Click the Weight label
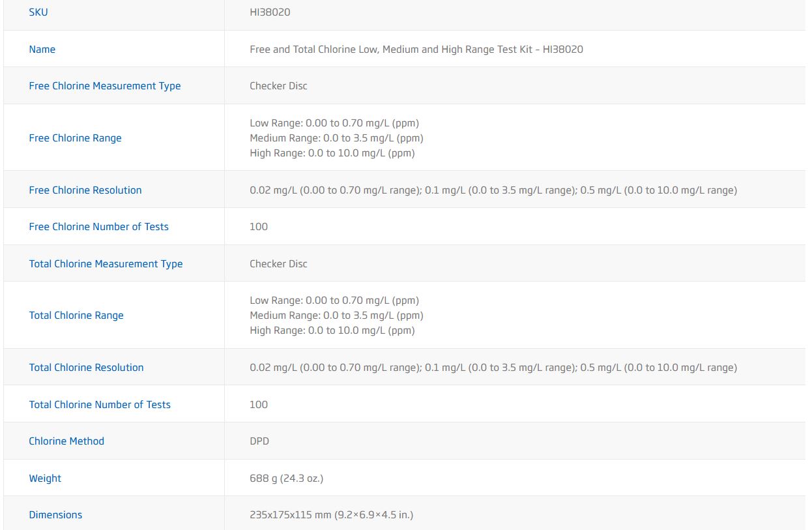This screenshot has width=812, height=530. [x=45, y=478]
